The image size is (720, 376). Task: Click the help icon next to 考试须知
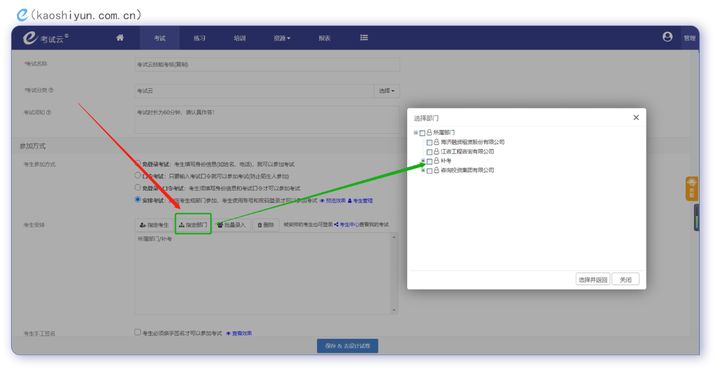click(49, 112)
